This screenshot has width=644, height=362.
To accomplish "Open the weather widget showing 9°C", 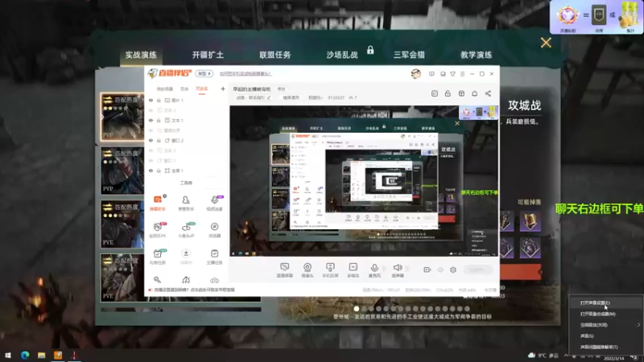I will pyautogui.click(x=543, y=356).
